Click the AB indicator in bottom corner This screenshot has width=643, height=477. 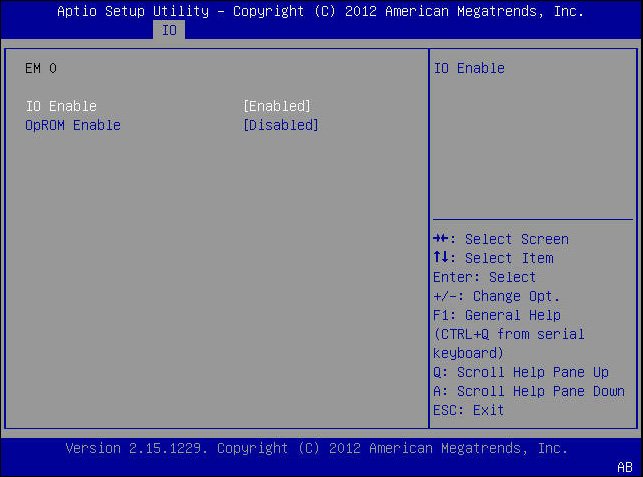625,467
